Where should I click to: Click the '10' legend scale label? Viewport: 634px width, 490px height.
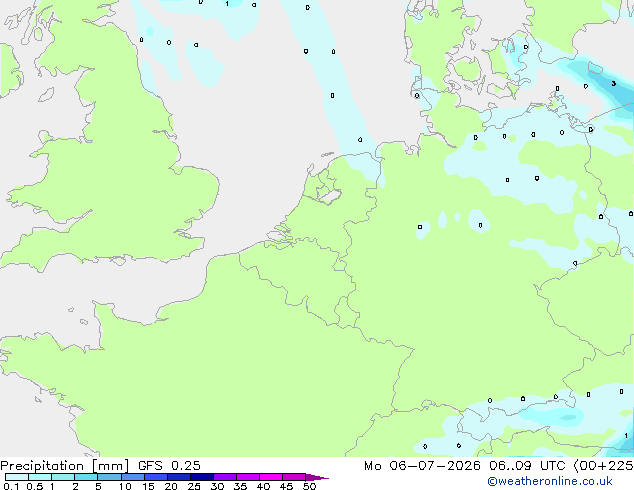[x=125, y=486]
